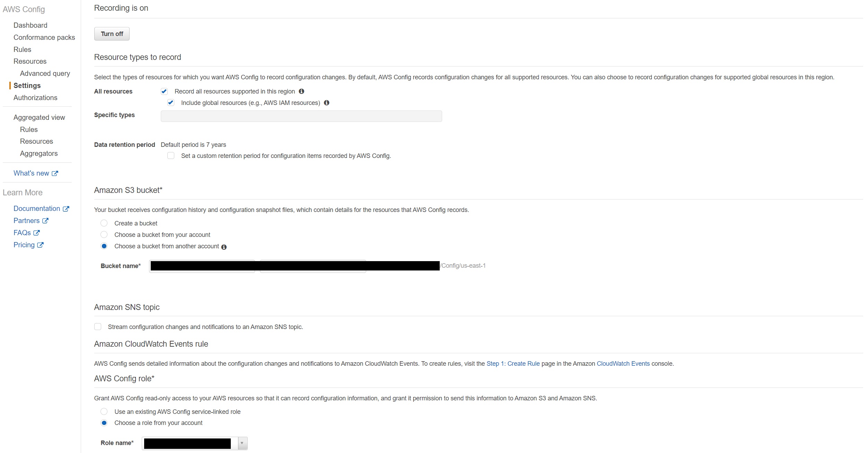This screenshot has height=453, width=868.
Task: Click external link icon beside FAQs
Action: [36, 233]
